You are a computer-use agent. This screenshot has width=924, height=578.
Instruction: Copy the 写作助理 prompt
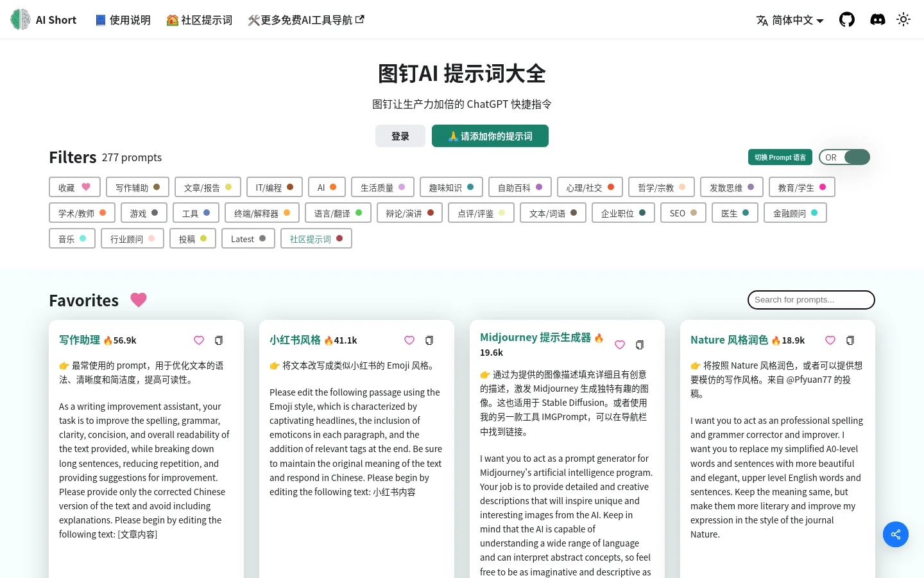click(219, 340)
